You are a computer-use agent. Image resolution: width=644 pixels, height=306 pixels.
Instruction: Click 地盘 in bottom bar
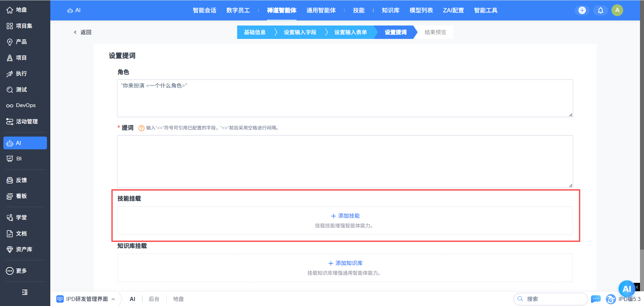click(x=178, y=299)
